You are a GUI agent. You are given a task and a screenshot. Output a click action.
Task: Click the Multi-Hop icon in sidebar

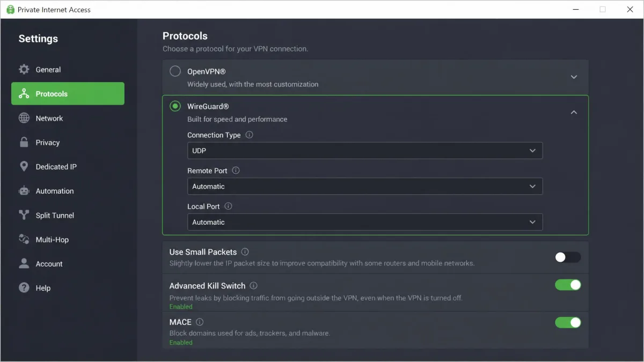coord(24,239)
